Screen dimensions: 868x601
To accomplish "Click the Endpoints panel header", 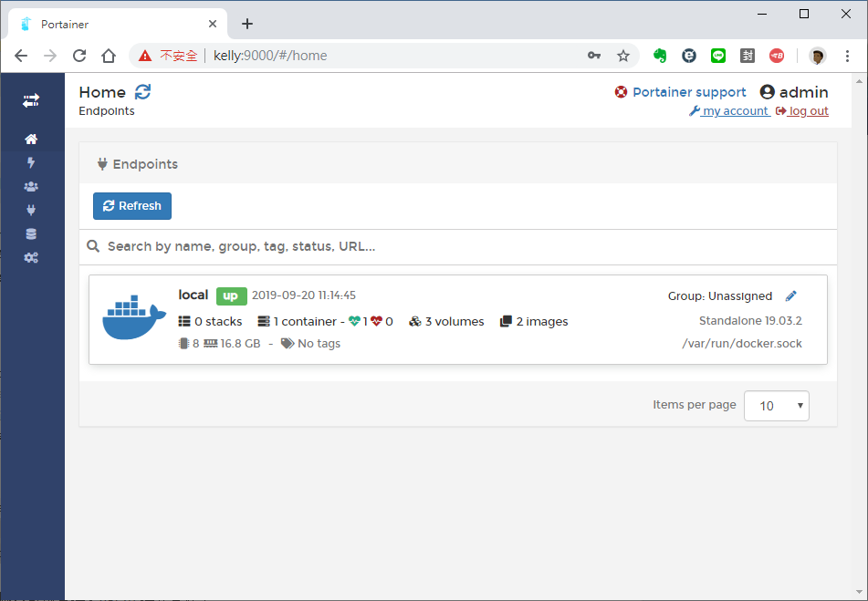I will [458, 163].
